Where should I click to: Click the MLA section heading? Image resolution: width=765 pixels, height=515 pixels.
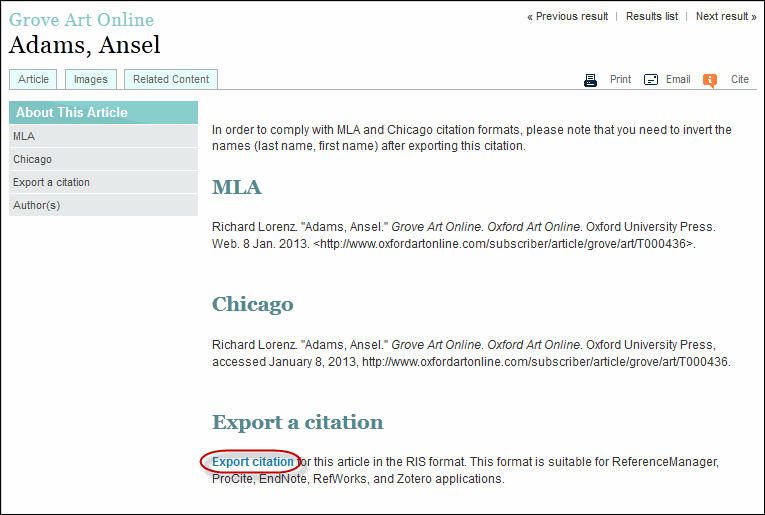point(237,187)
